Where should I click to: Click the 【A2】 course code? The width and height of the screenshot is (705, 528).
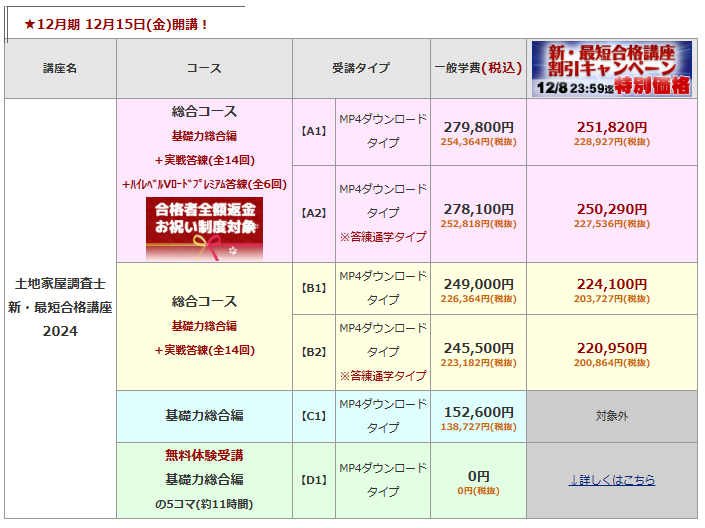click(314, 213)
